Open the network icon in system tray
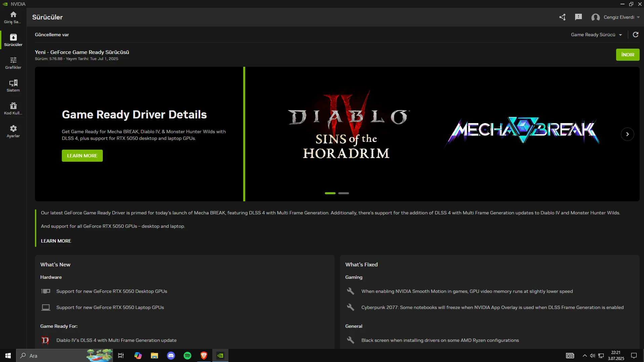 pos(601,356)
